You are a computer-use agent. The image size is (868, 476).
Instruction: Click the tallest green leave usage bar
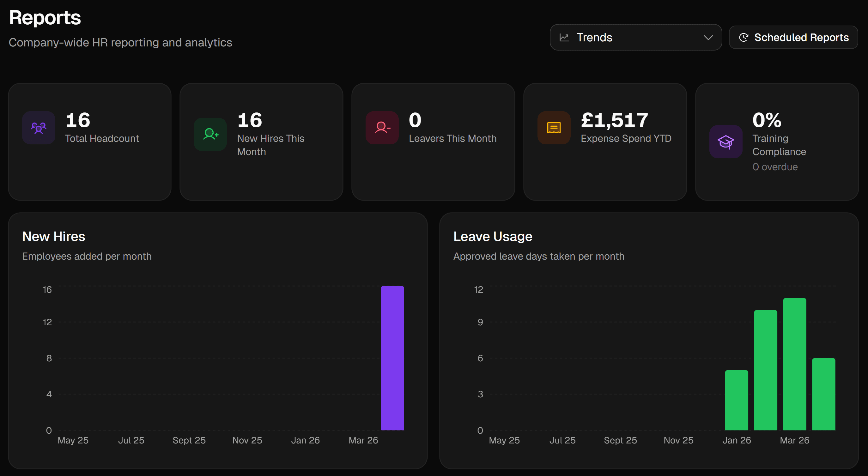tap(795, 364)
